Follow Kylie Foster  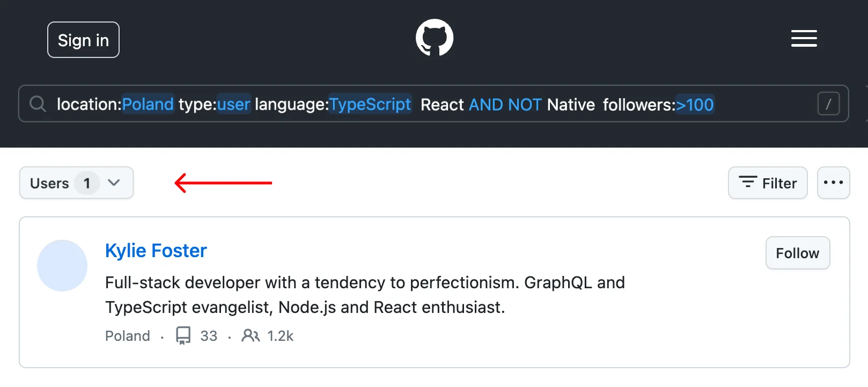click(x=797, y=253)
